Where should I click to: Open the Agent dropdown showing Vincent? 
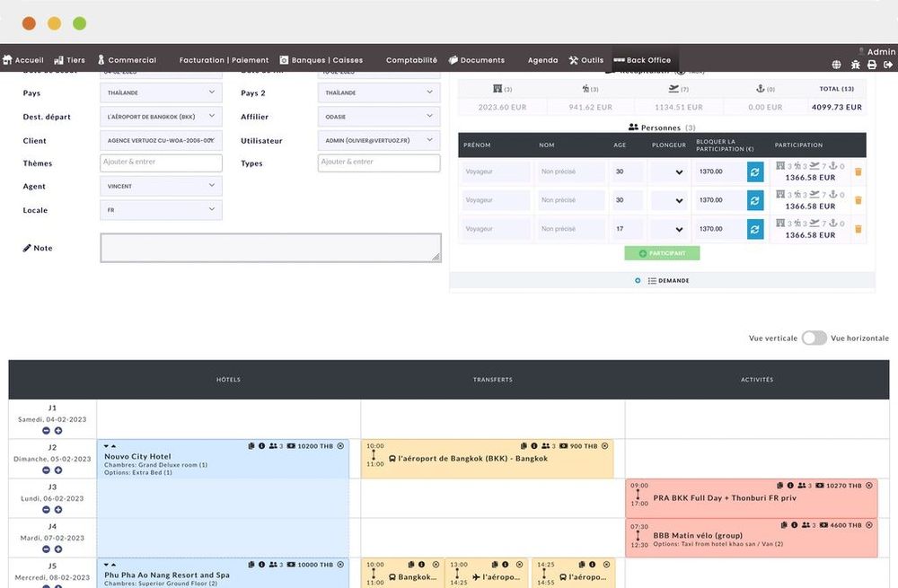161,186
